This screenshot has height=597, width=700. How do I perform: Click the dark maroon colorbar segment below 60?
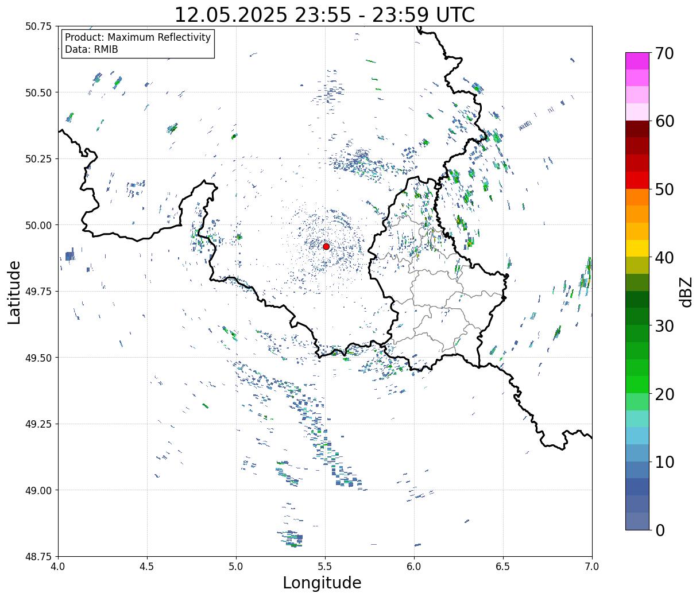[637, 129]
